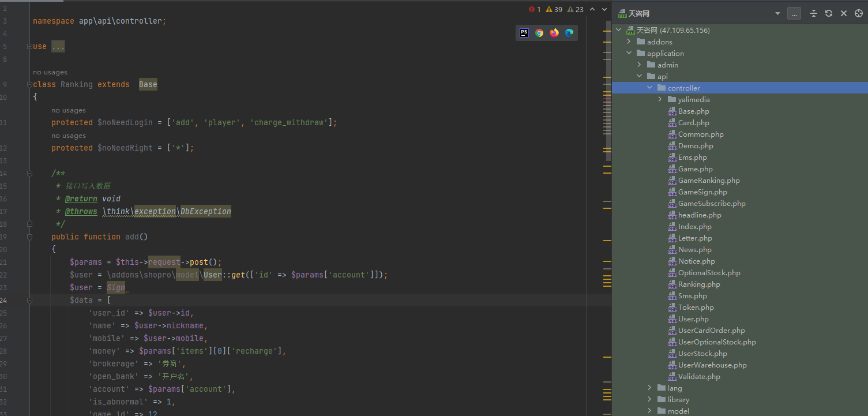Collapse the controller folder
Image resolution: width=868 pixels, height=416 pixels.
click(x=650, y=88)
